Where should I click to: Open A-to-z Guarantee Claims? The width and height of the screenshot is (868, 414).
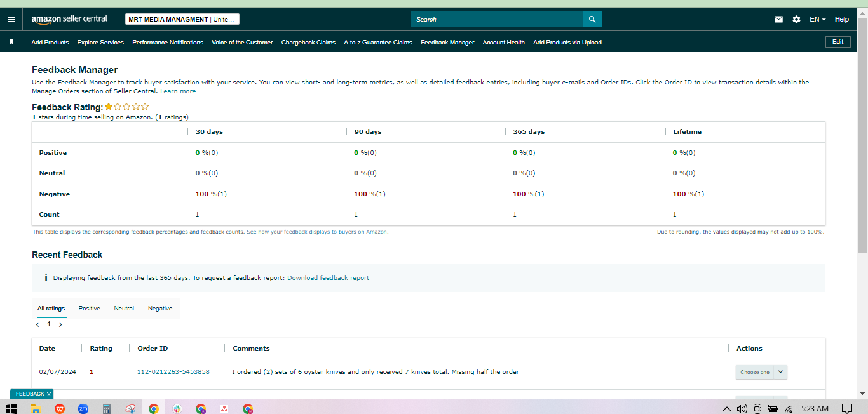point(378,42)
